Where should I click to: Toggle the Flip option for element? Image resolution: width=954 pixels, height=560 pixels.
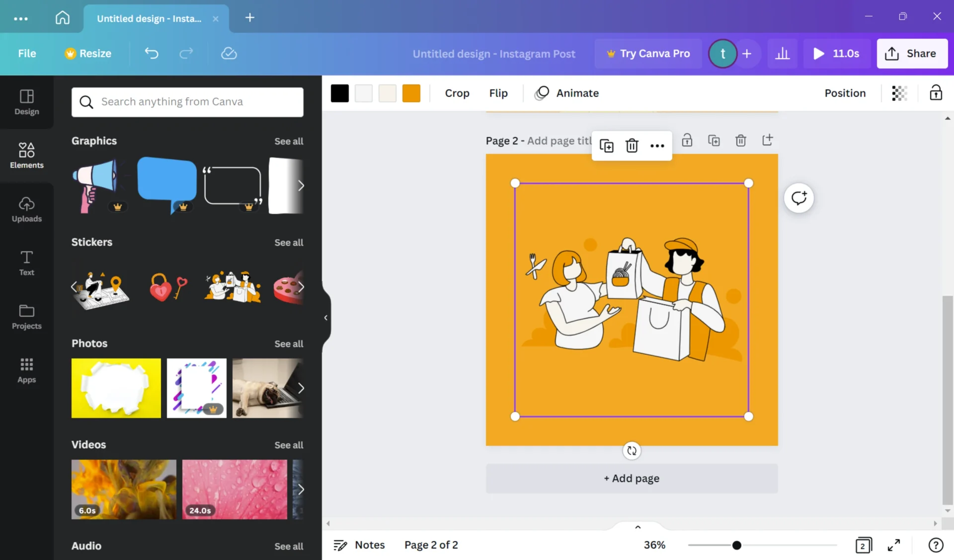[x=498, y=93]
